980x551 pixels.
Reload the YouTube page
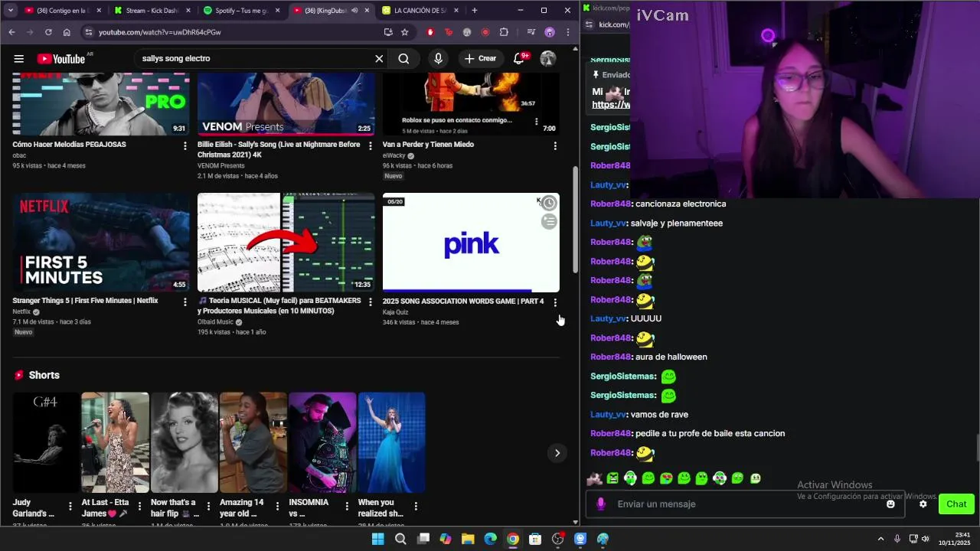[48, 32]
